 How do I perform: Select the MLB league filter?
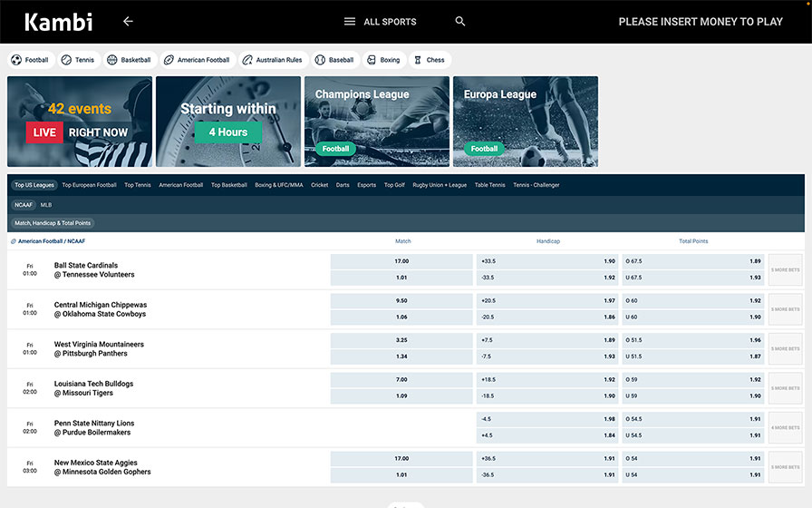(x=46, y=205)
